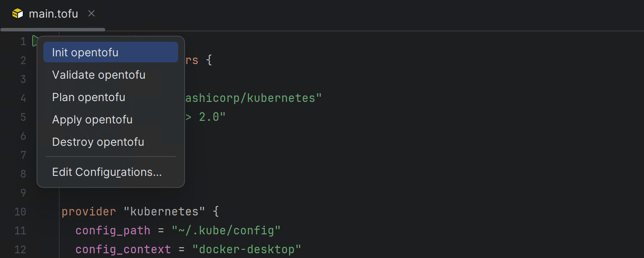Click line number 12 in the gutter
This screenshot has width=644, height=258.
[20, 249]
